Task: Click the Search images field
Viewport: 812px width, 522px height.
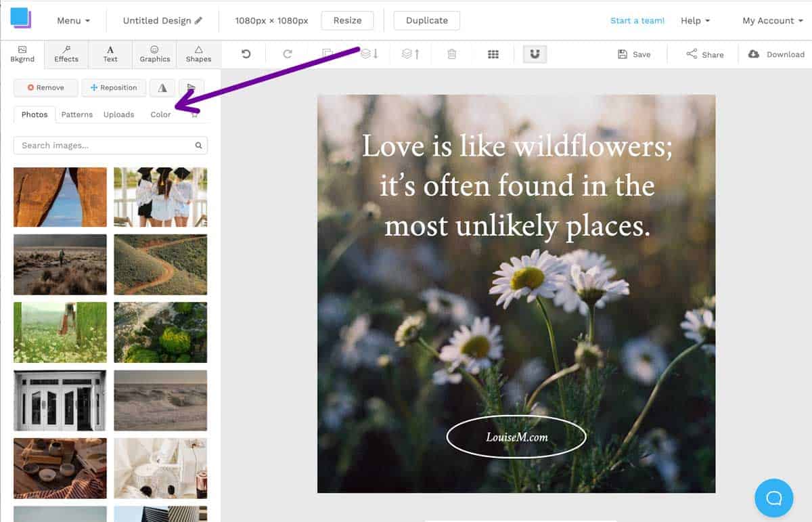Action: click(x=110, y=145)
